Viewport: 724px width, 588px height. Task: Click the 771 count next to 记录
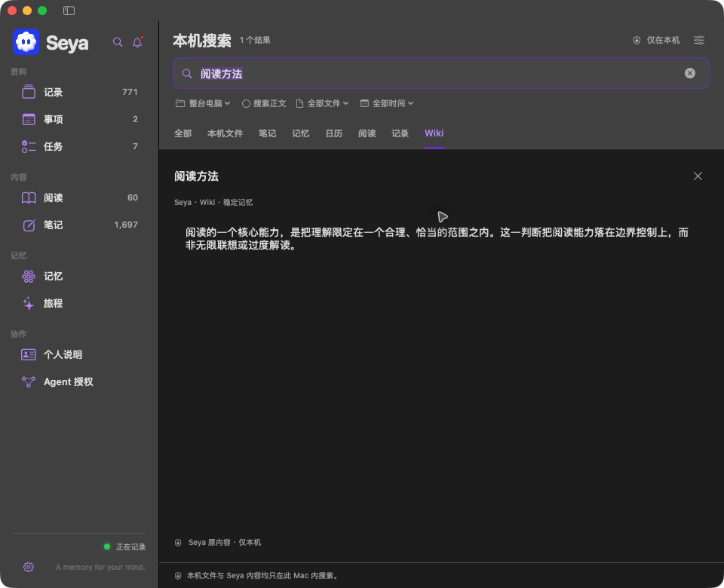(x=130, y=92)
